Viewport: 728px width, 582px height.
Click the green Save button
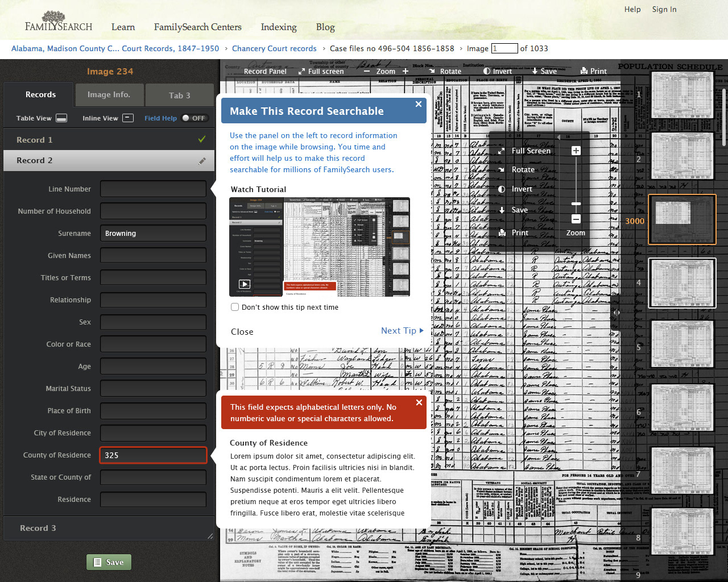[x=109, y=562]
